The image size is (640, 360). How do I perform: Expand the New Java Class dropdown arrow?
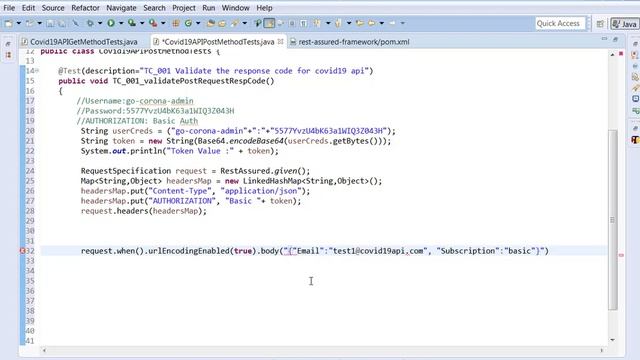tap(198, 23)
